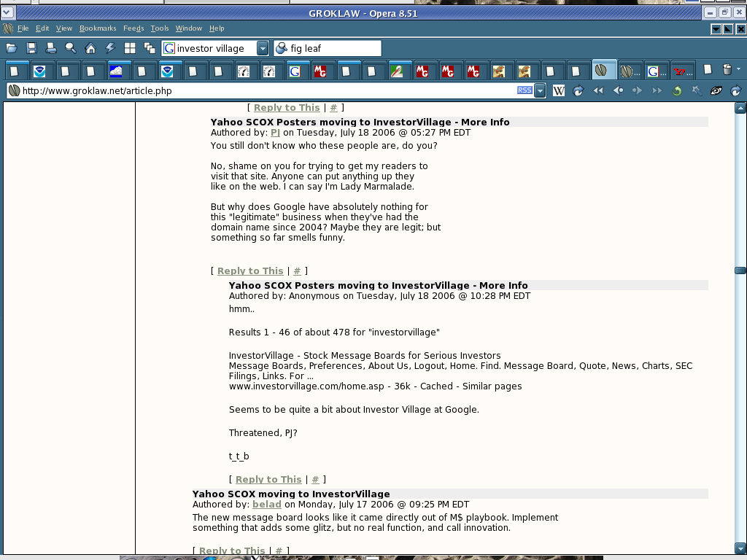Open the Feeds menu

click(x=133, y=28)
